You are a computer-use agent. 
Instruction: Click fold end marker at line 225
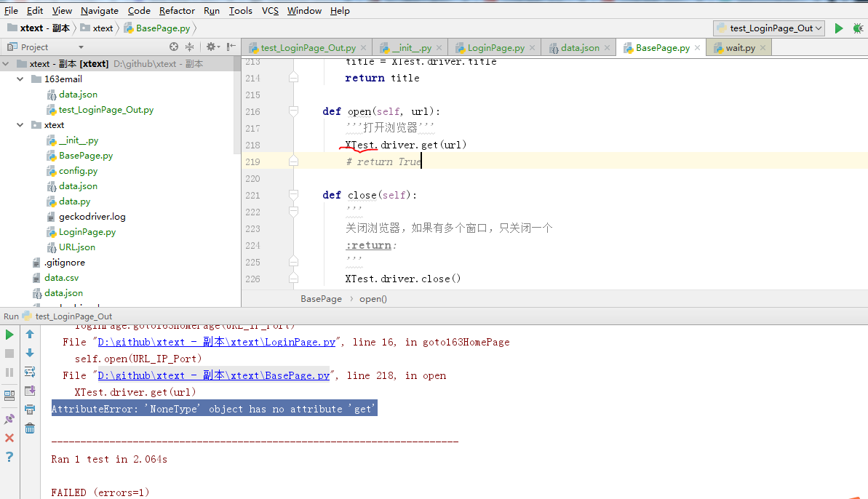click(293, 262)
